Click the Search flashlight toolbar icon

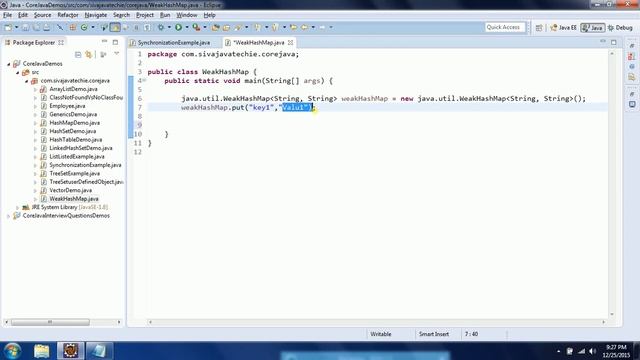pos(238,27)
